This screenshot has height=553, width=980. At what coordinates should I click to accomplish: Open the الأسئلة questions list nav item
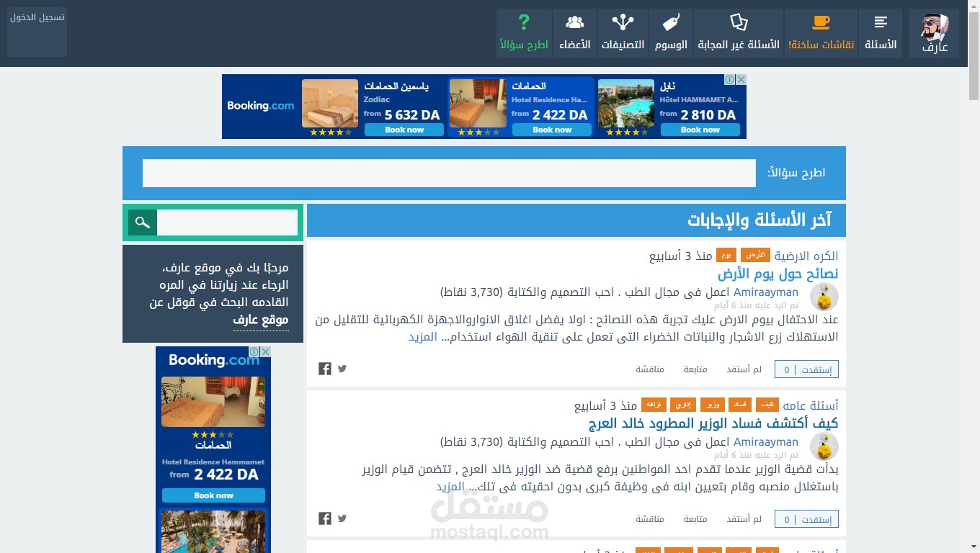pos(881,33)
